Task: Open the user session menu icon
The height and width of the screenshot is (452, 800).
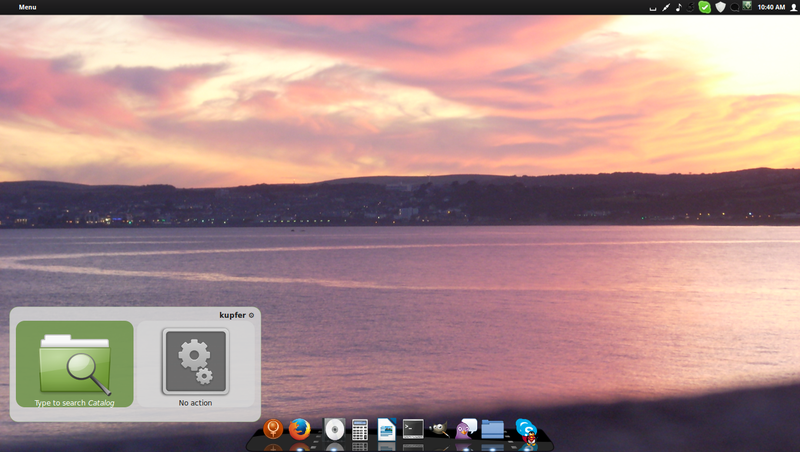Action: 793,7
